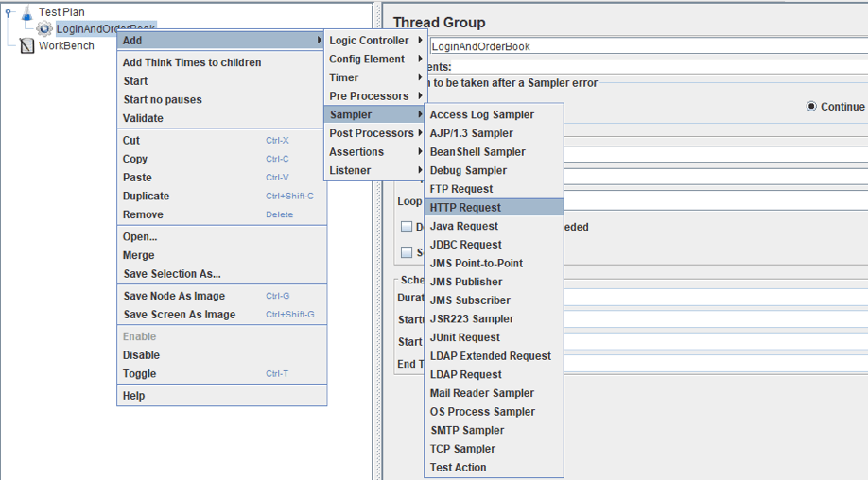The height and width of the screenshot is (480, 868).
Task: Select Test Action
Action: (x=494, y=468)
